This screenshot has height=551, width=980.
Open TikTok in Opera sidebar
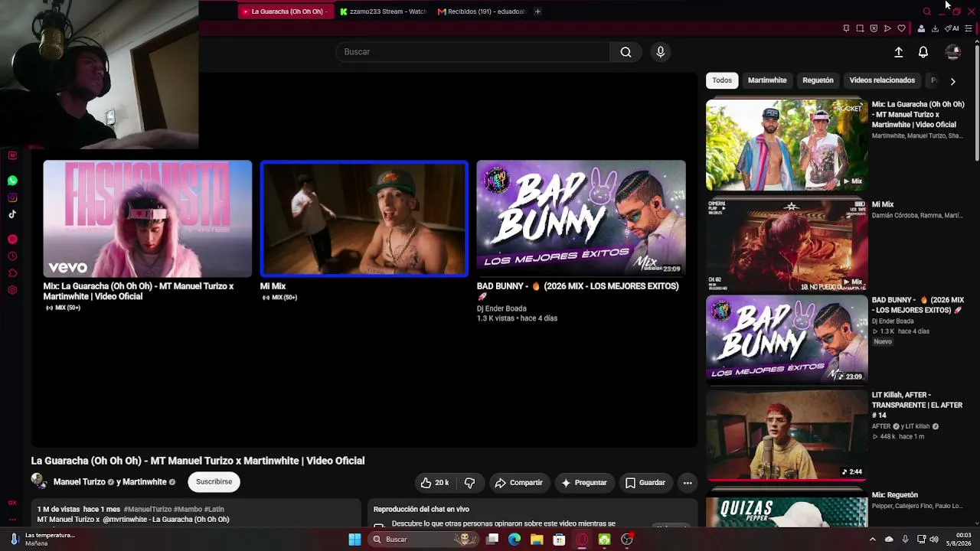coord(12,214)
